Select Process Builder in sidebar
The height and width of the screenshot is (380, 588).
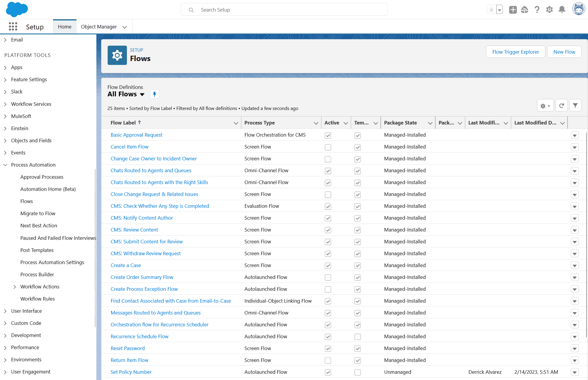pyautogui.click(x=37, y=274)
